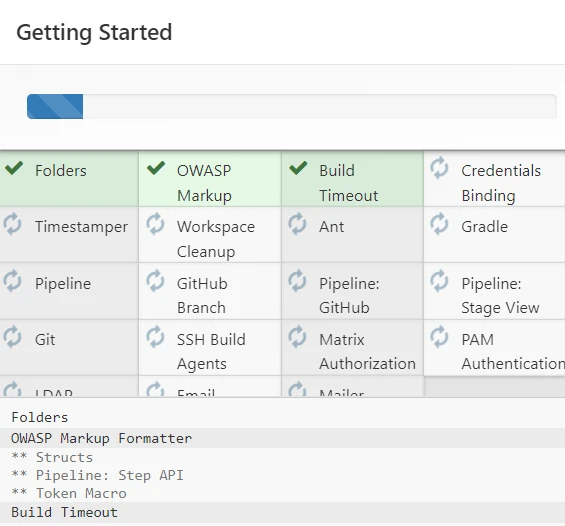565x526 pixels.
Task: Click the spinner icon for SSH Build Agents
Action: click(x=155, y=337)
